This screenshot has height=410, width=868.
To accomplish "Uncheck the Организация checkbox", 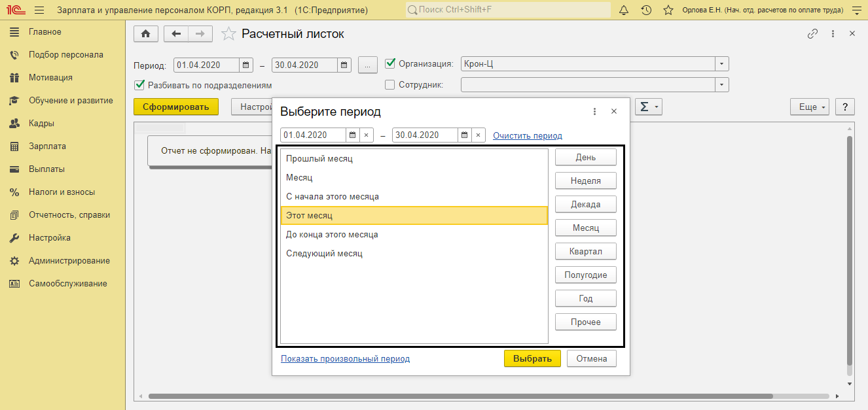I will [x=390, y=64].
